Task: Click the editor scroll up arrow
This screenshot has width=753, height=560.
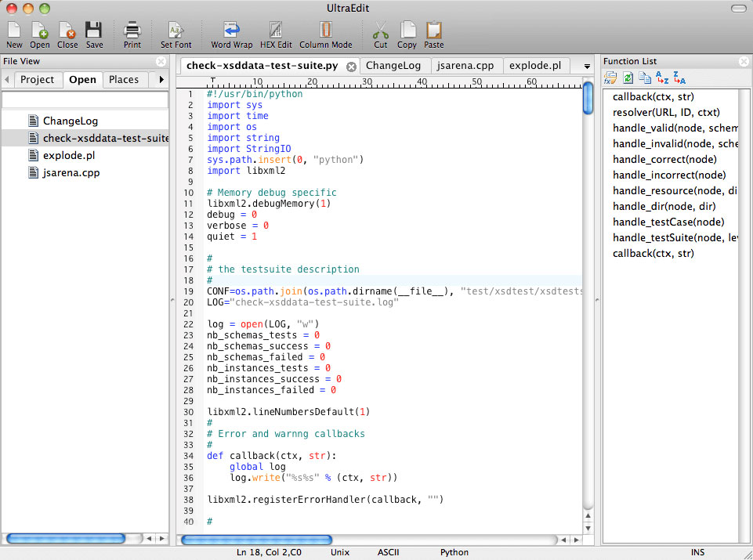Action: click(588, 516)
